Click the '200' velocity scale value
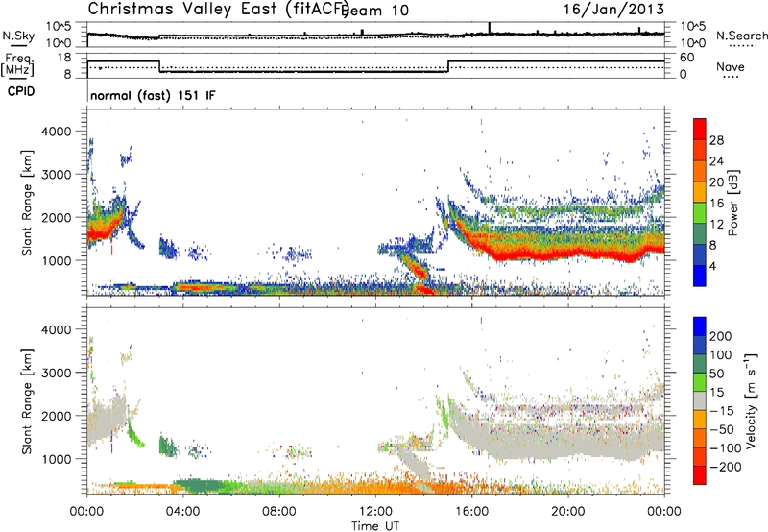Screen dimensions: 768x532 tap(721, 336)
